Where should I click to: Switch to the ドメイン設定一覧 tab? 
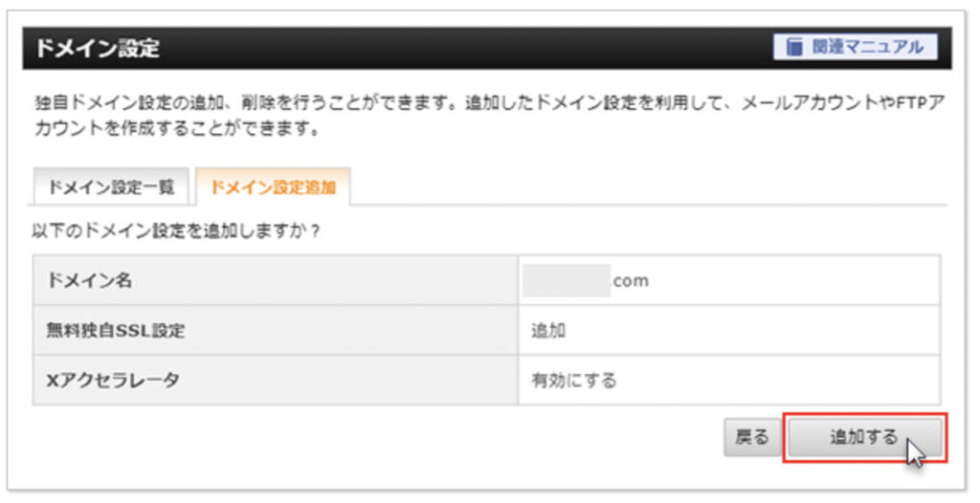111,186
